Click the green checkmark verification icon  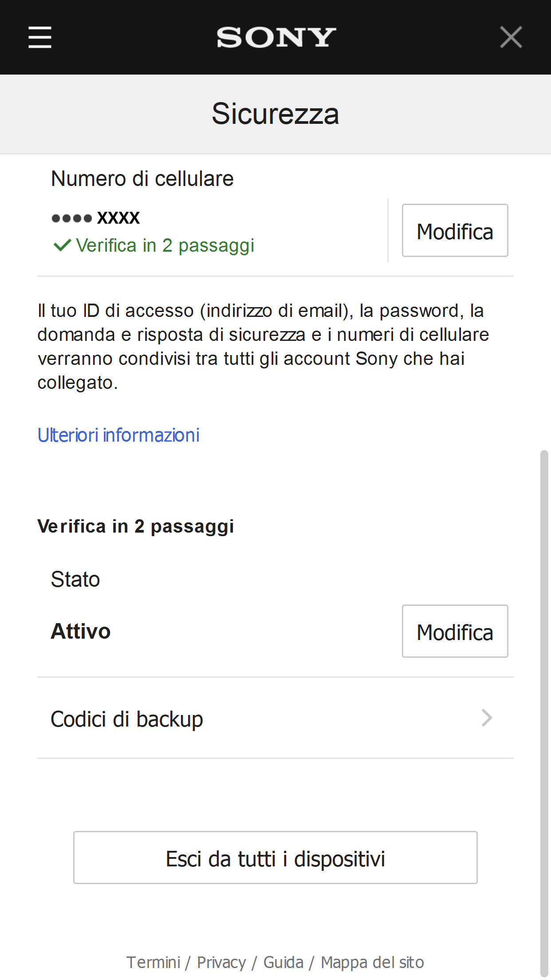pos(62,245)
